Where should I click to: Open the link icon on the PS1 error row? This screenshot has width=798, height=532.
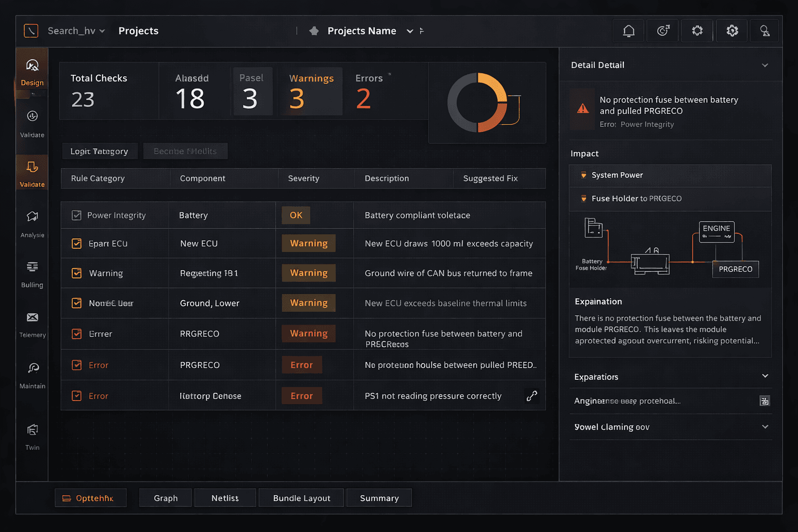coord(531,395)
